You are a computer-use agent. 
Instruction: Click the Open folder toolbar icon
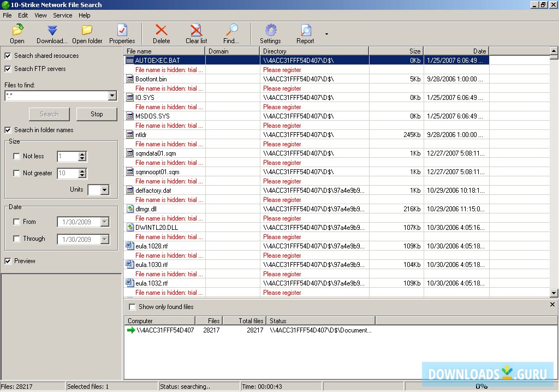tap(87, 31)
